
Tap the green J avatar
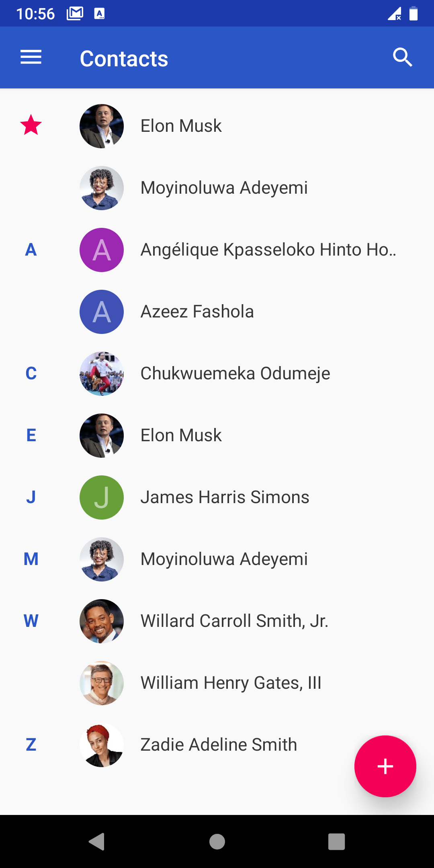click(102, 497)
